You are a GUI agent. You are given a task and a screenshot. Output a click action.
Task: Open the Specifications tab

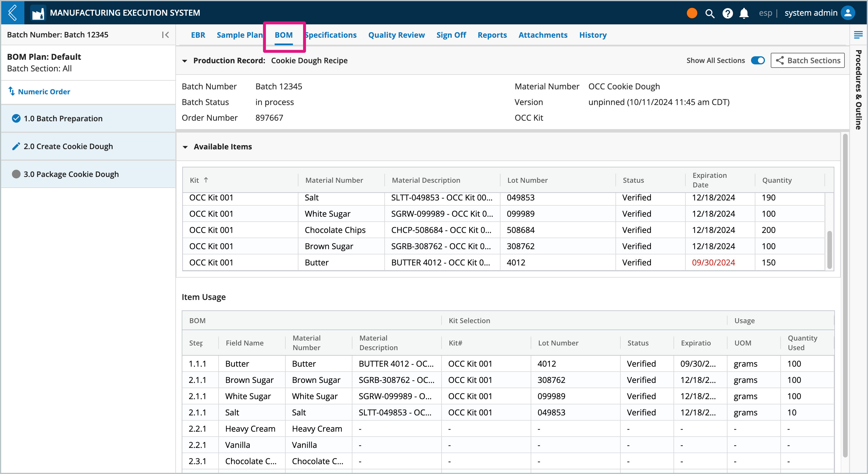pos(331,35)
